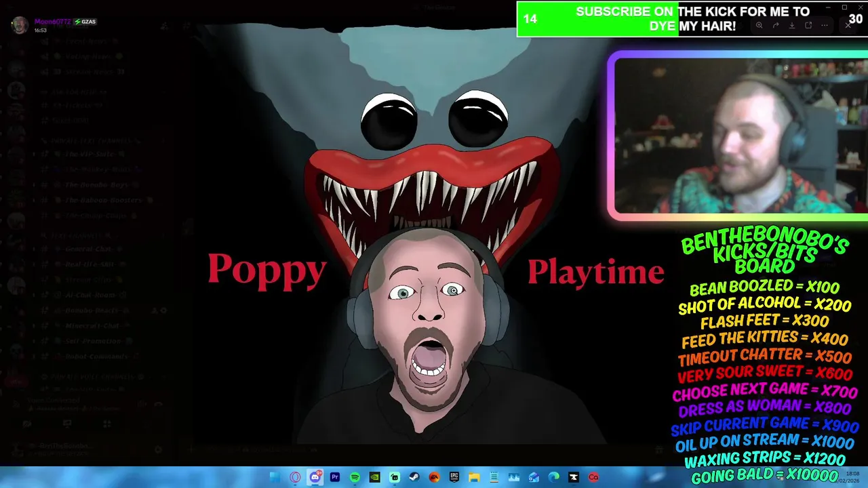Select The-Baboon-Boosters channel

point(98,200)
